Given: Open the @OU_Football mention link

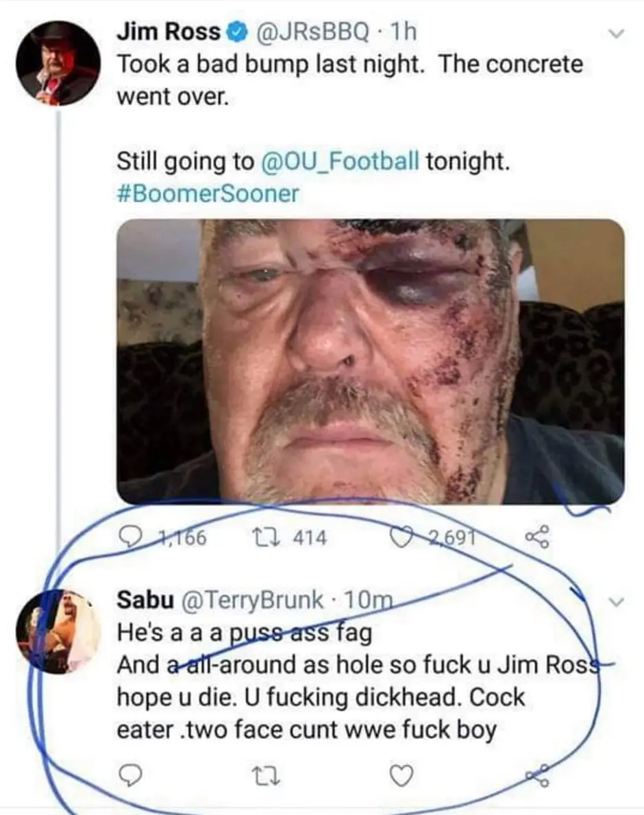Looking at the screenshot, I should pos(340,162).
